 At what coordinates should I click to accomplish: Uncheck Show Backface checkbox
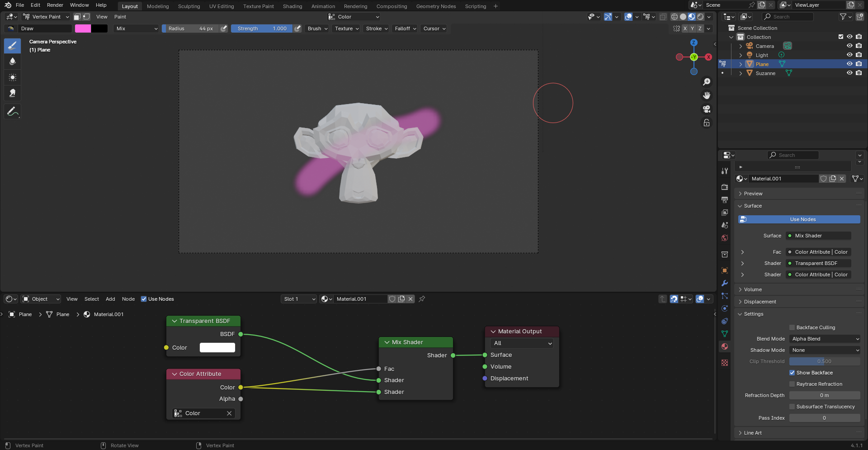[x=792, y=373]
